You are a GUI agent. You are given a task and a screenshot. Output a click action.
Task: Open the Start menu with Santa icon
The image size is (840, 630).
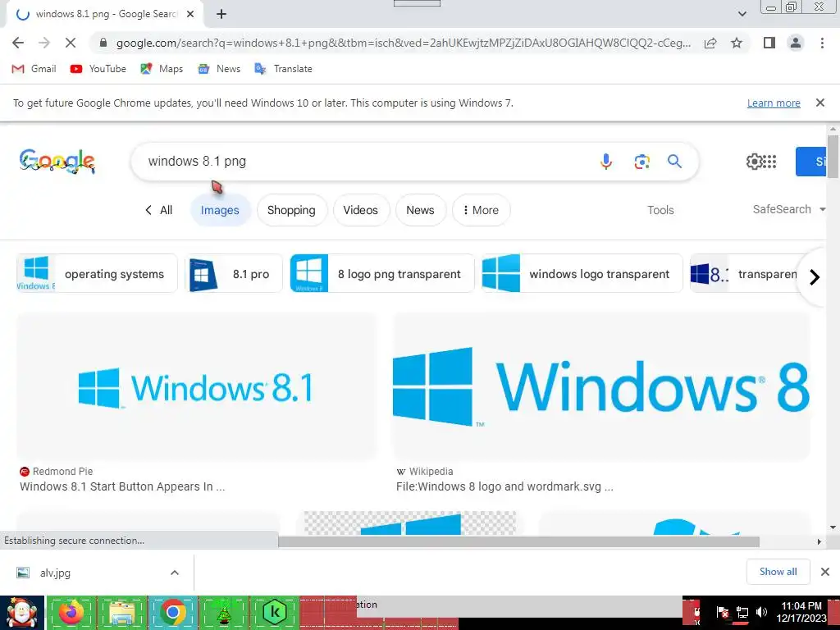point(21,613)
